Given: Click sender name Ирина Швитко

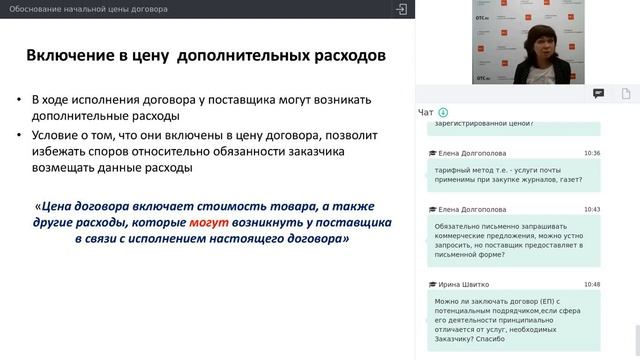Looking at the screenshot, I should [x=464, y=284].
